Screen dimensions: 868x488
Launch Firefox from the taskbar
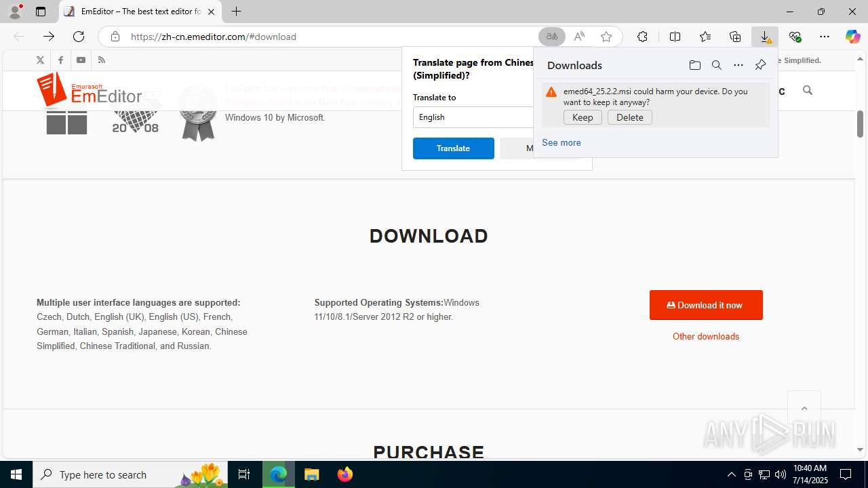[x=344, y=474]
